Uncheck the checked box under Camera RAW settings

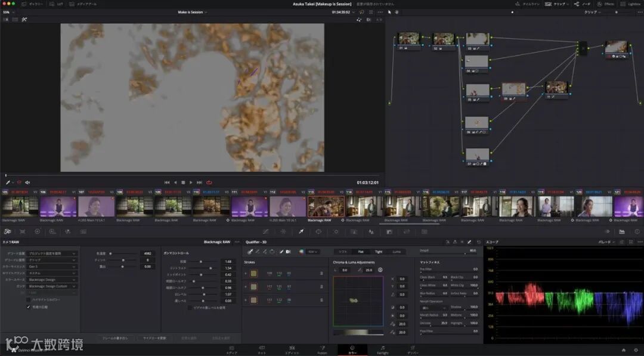(x=28, y=307)
